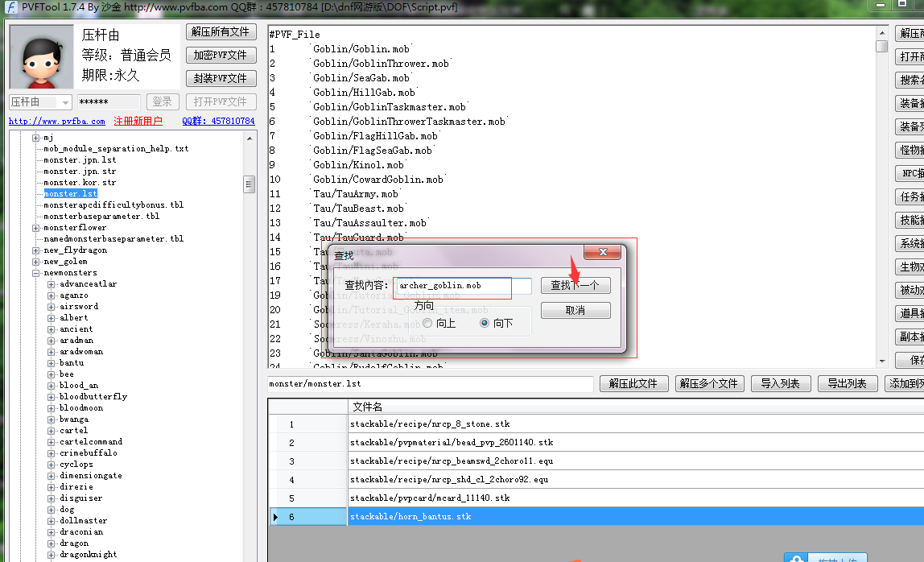
Task: Expand the monsterflower folder
Action: tap(36, 228)
